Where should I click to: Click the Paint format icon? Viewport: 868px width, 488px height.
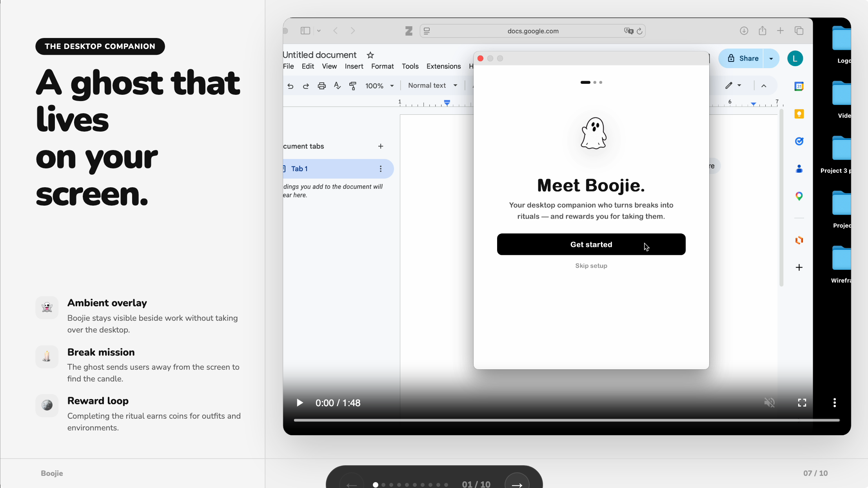353,86
